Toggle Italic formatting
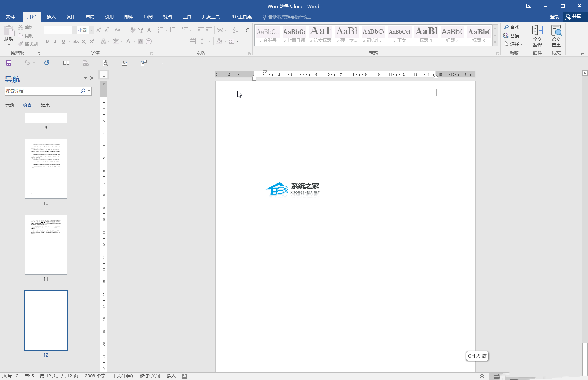Screen dimensions: 588x380 (55, 41)
